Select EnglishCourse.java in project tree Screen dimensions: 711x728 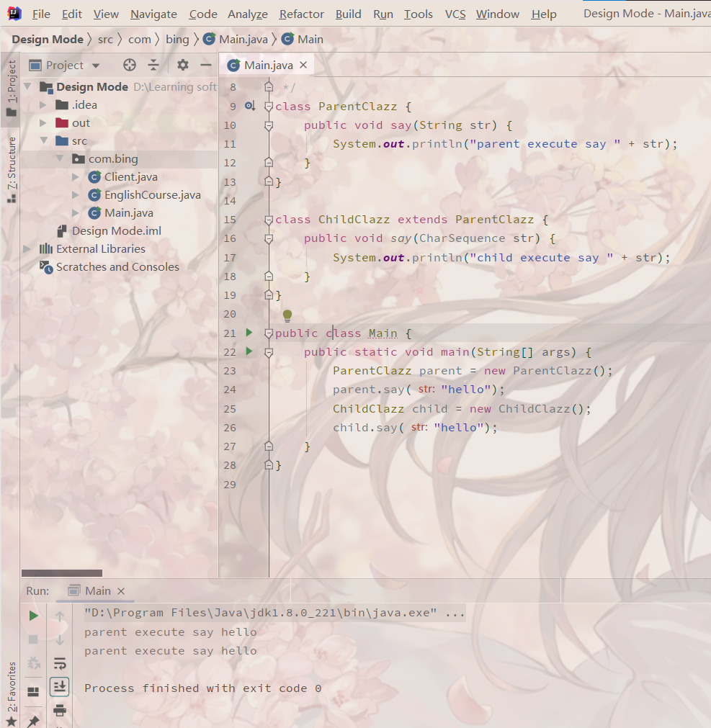(x=152, y=195)
